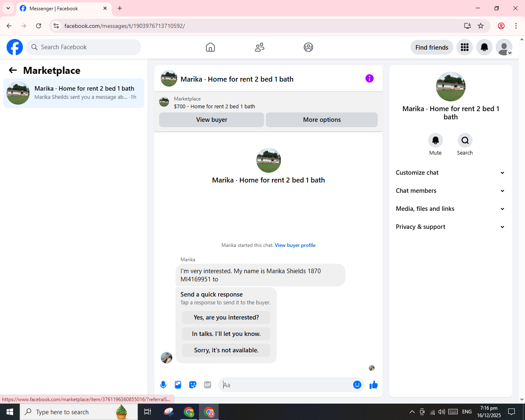Open a new browser tab
Viewport: 525px width, 420px height.
(x=120, y=8)
